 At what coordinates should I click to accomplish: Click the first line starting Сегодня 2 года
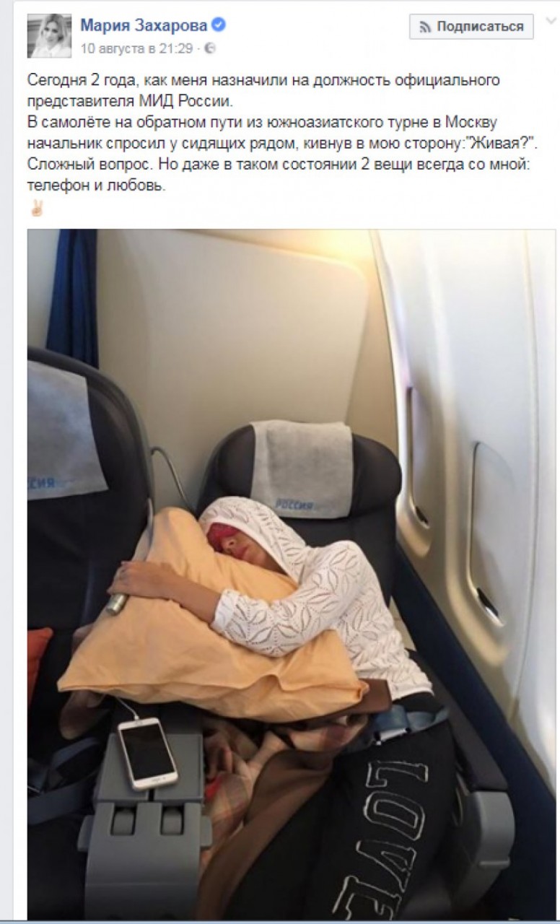coord(263,79)
